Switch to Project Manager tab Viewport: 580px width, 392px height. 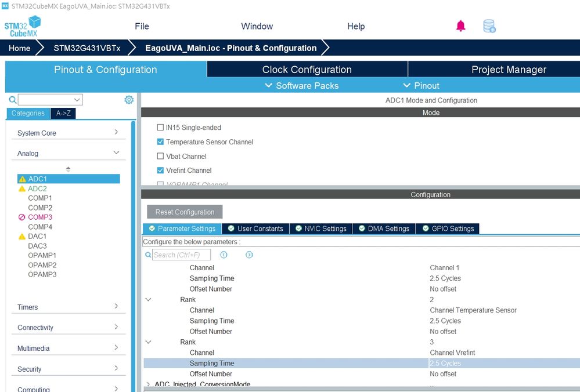pos(494,70)
